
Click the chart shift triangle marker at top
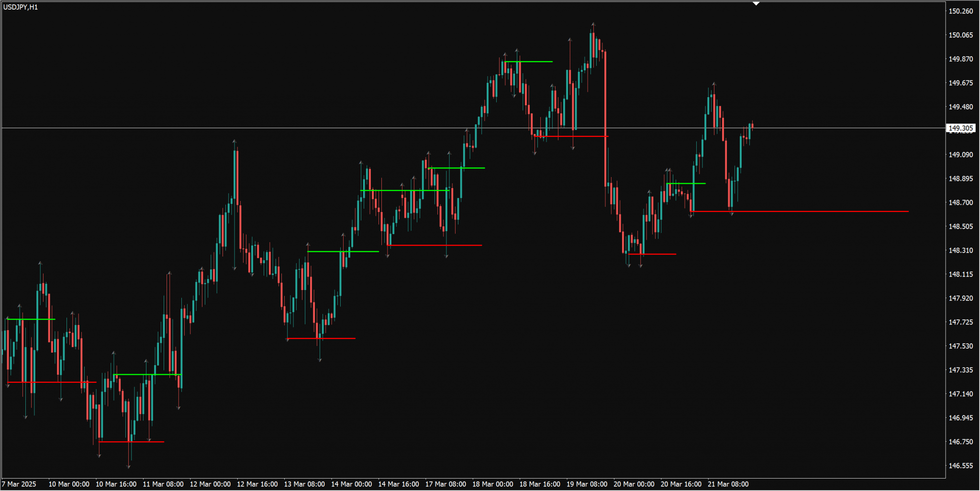pyautogui.click(x=756, y=3)
